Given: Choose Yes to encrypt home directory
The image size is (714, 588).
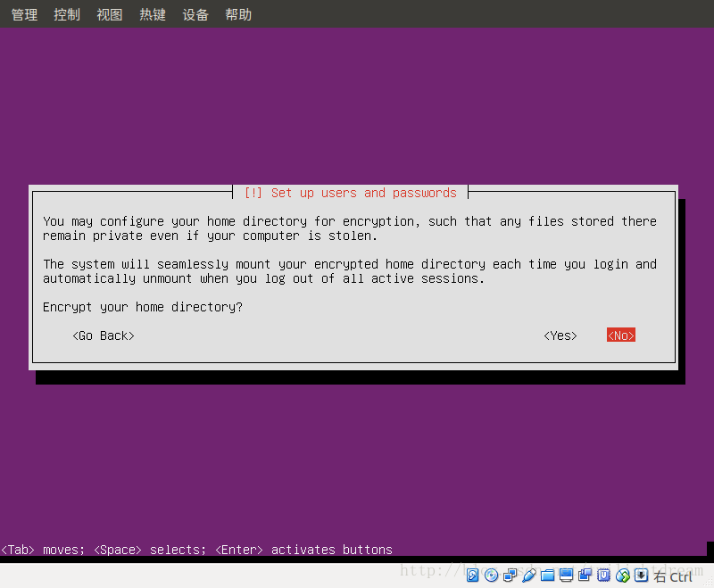Looking at the screenshot, I should click(560, 335).
